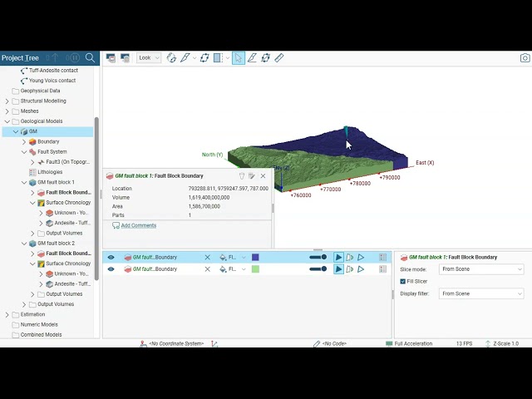Click the search icon in Project Tree header
This screenshot has width=532, height=399.
point(90,57)
